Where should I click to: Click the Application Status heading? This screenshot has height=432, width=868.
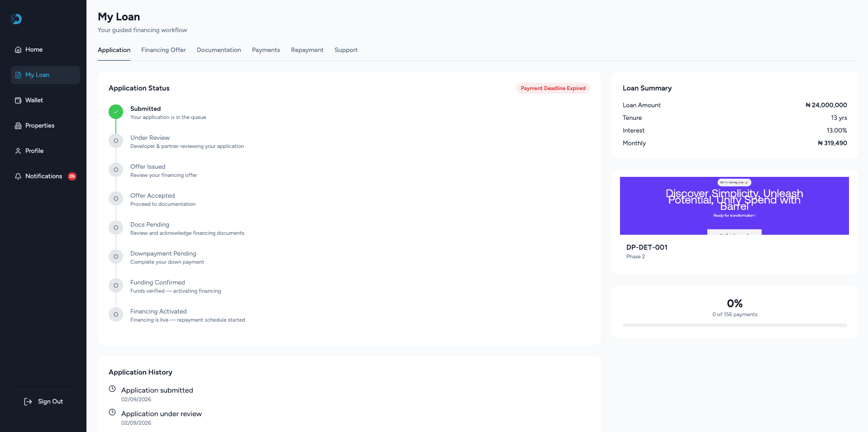139,88
